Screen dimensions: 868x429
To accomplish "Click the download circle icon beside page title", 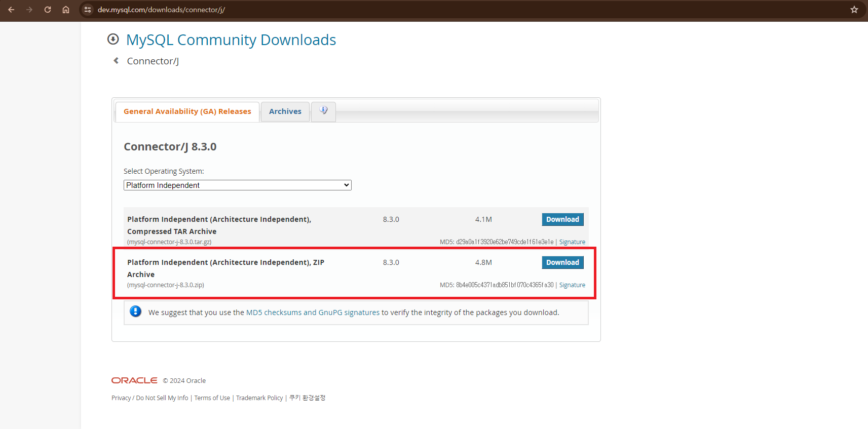I will 113,39.
